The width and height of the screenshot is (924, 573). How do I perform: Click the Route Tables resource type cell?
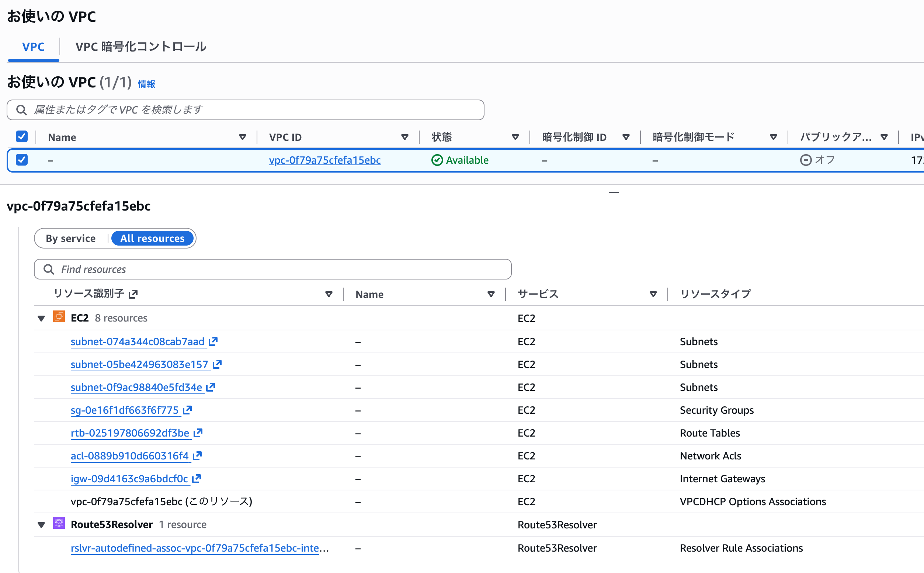[710, 433]
